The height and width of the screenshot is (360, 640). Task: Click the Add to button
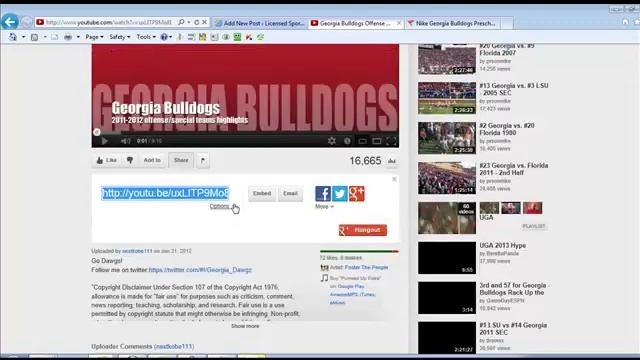152,160
